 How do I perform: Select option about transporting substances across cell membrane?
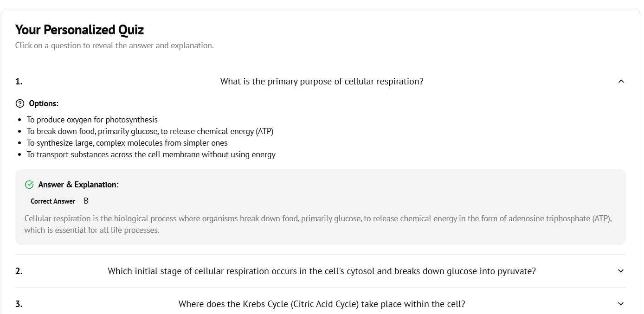151,154
